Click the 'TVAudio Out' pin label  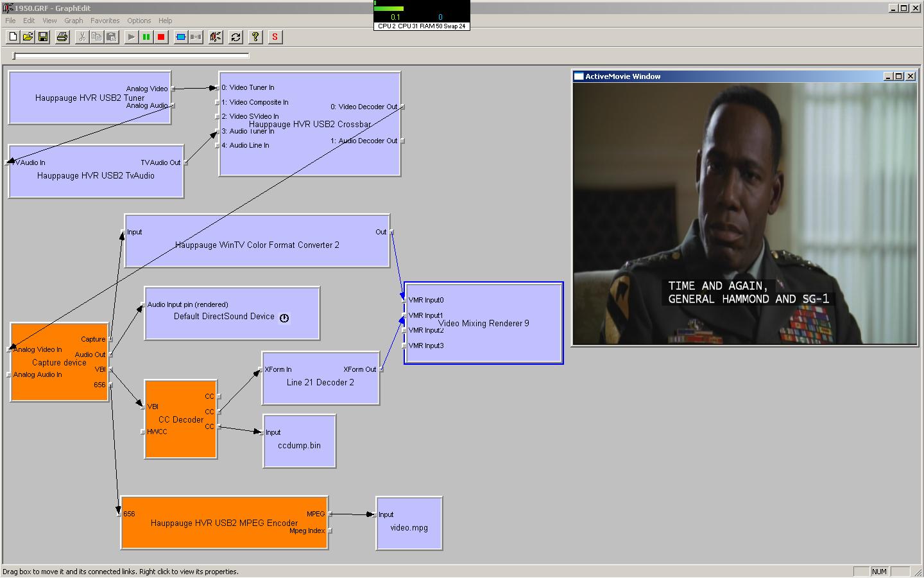[160, 162]
